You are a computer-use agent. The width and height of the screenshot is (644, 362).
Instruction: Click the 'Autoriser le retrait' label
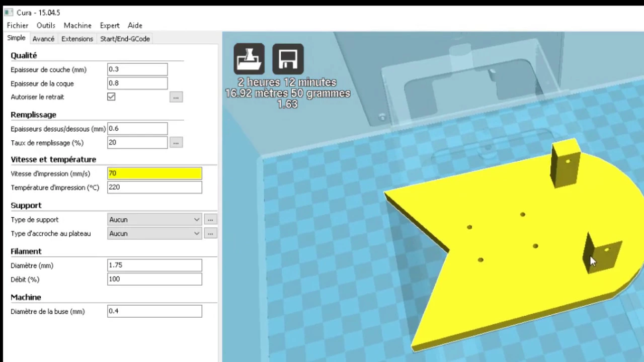[x=37, y=97]
